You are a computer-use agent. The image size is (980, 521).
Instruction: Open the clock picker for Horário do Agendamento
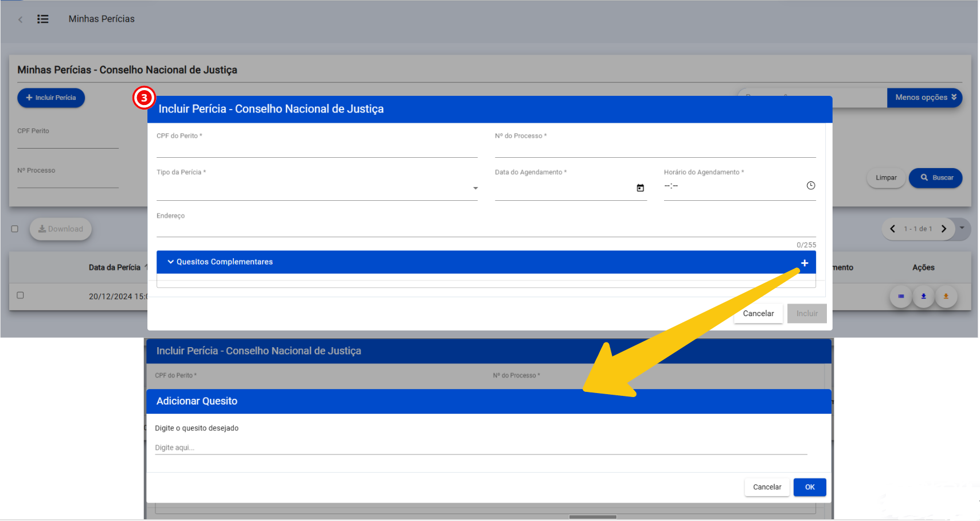[811, 186]
